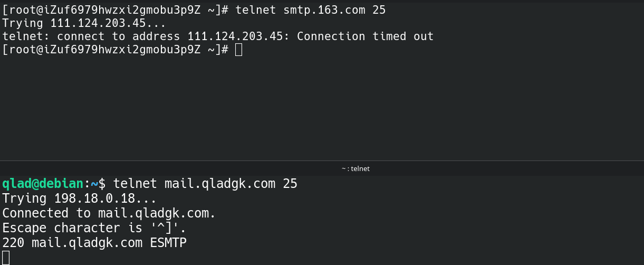Click the '220 mail.qladgk.com ESMTP' response
644x265 pixels.
pos(94,243)
